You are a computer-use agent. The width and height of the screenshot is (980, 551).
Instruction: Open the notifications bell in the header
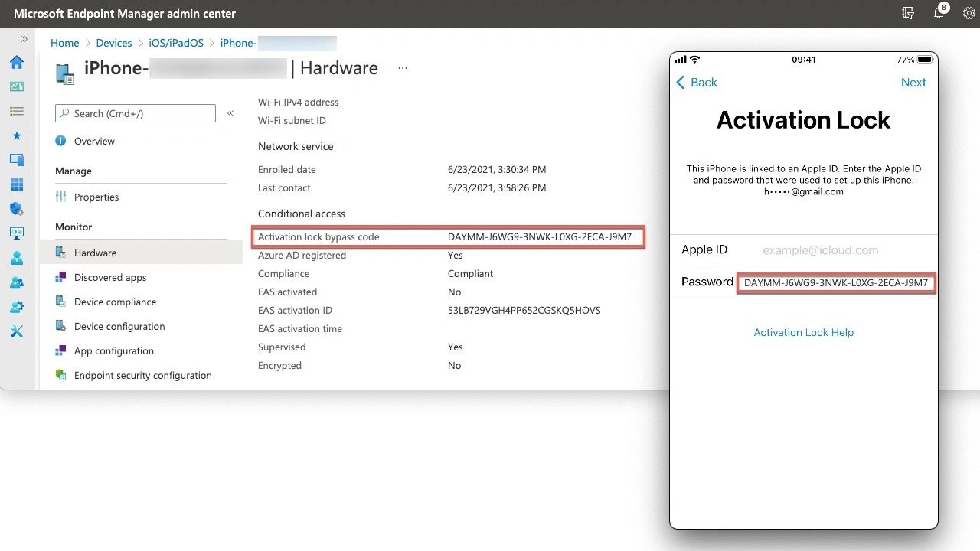[939, 13]
